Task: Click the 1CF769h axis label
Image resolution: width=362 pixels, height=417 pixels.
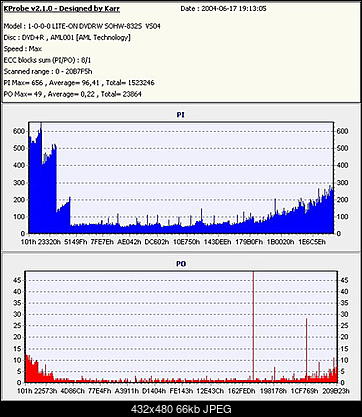Action: (304, 391)
